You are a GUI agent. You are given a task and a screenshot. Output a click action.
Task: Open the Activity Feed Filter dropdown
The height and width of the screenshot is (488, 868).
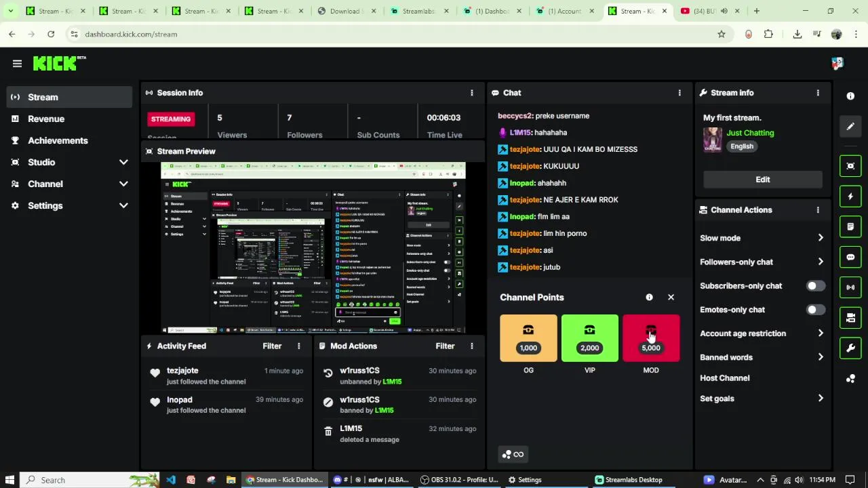tap(272, 346)
